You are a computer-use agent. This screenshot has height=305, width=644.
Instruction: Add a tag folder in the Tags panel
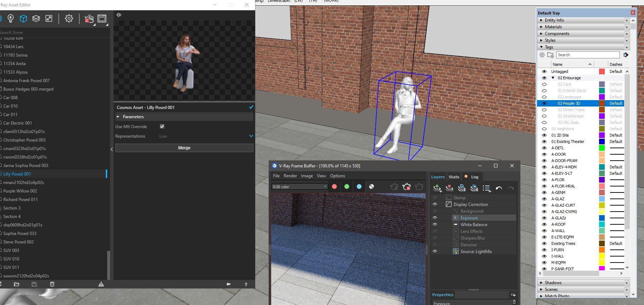[x=551, y=55]
